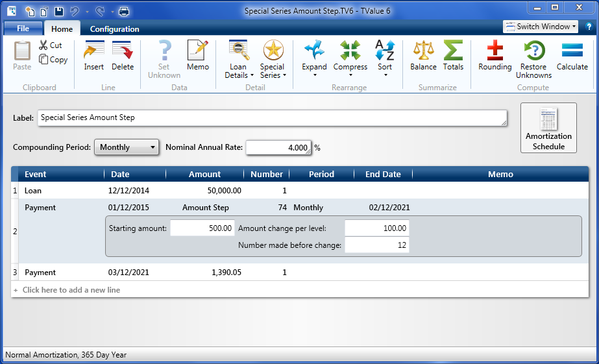
Task: Print using the printer icon
Action: 124,12
